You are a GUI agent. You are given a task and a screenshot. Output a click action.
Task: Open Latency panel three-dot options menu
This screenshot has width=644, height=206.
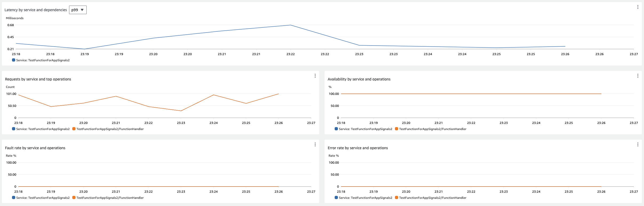pyautogui.click(x=638, y=7)
